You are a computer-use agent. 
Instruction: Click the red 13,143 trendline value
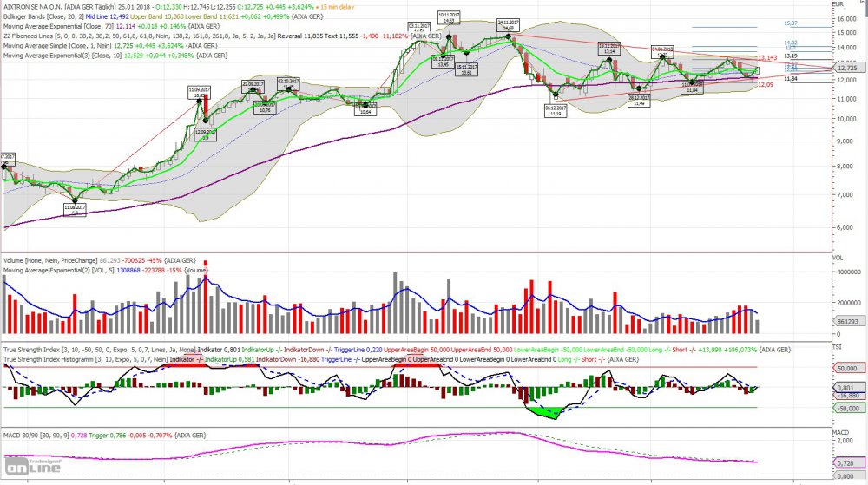(767, 57)
